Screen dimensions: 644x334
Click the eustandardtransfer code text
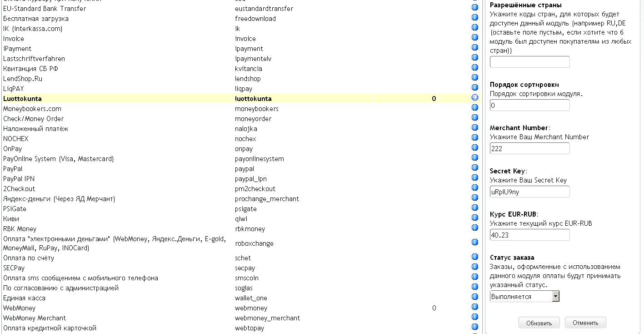coord(264,9)
